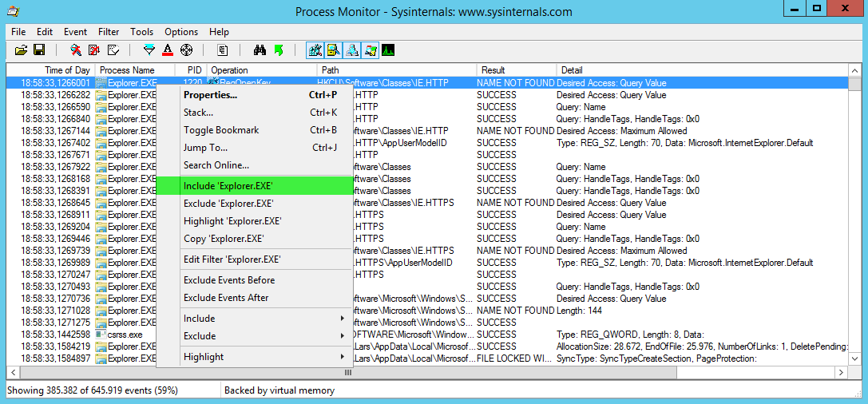Viewport: 868px width, 404px height.
Task: Click the Find binoculars icon
Action: tap(260, 50)
